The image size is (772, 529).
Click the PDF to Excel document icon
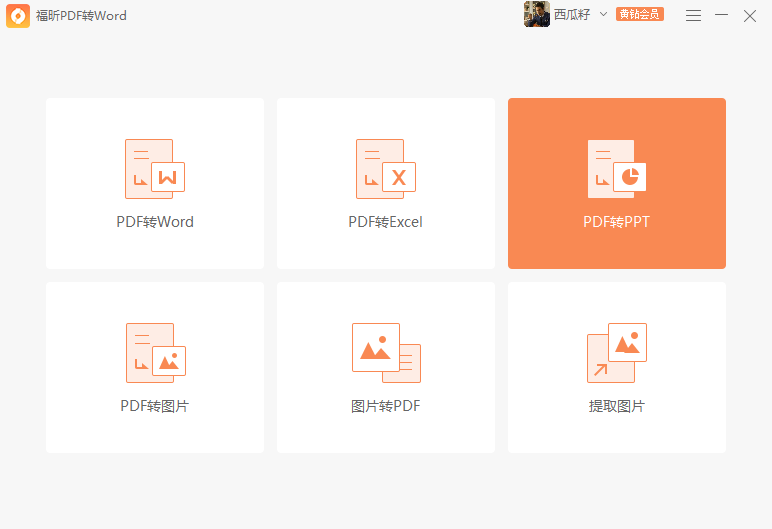click(x=385, y=168)
